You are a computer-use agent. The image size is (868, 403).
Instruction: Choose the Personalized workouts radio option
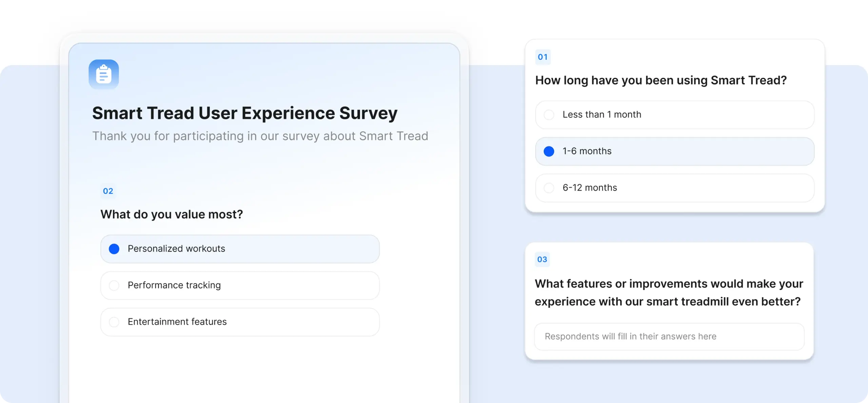pos(114,249)
